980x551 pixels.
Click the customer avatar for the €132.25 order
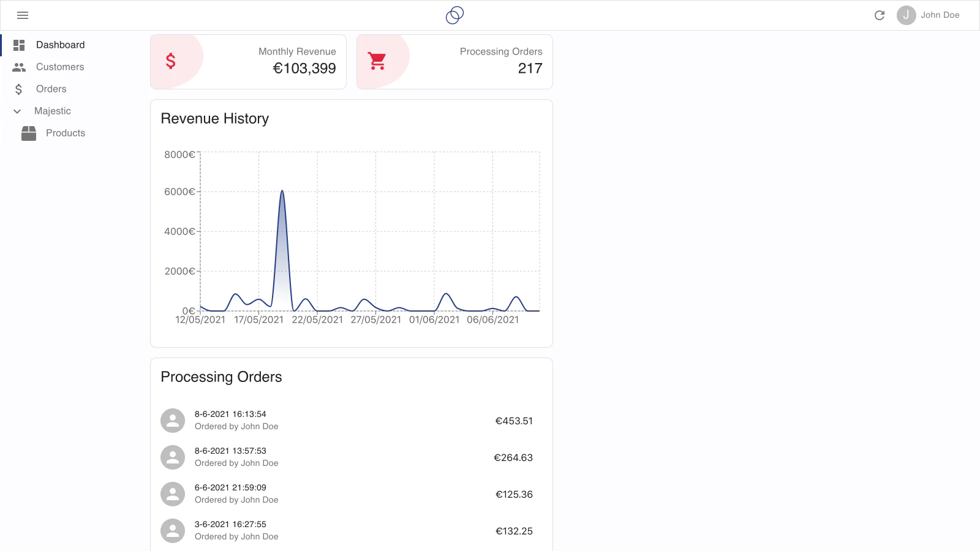173,531
